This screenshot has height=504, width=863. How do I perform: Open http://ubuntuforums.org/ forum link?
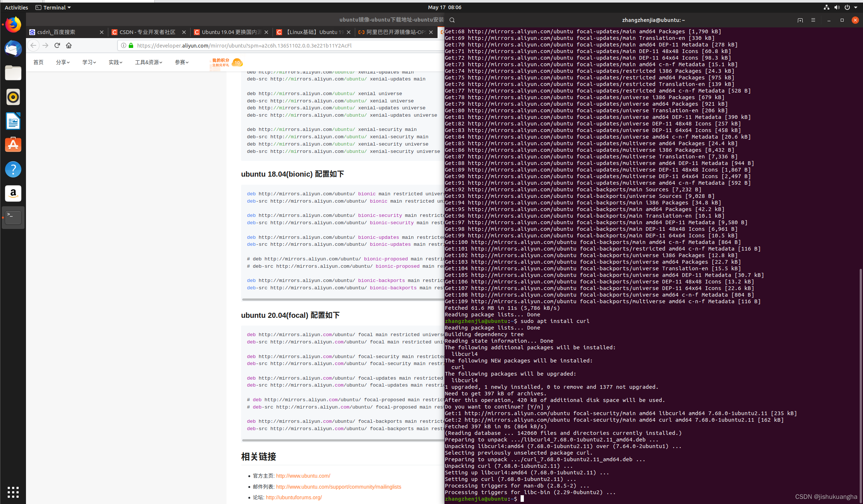(x=294, y=497)
